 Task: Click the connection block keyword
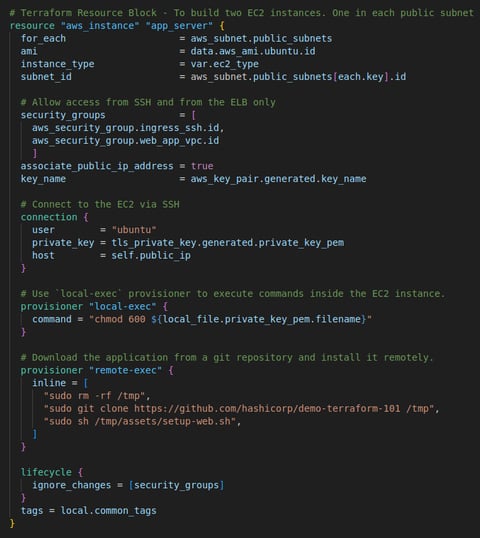click(x=49, y=217)
